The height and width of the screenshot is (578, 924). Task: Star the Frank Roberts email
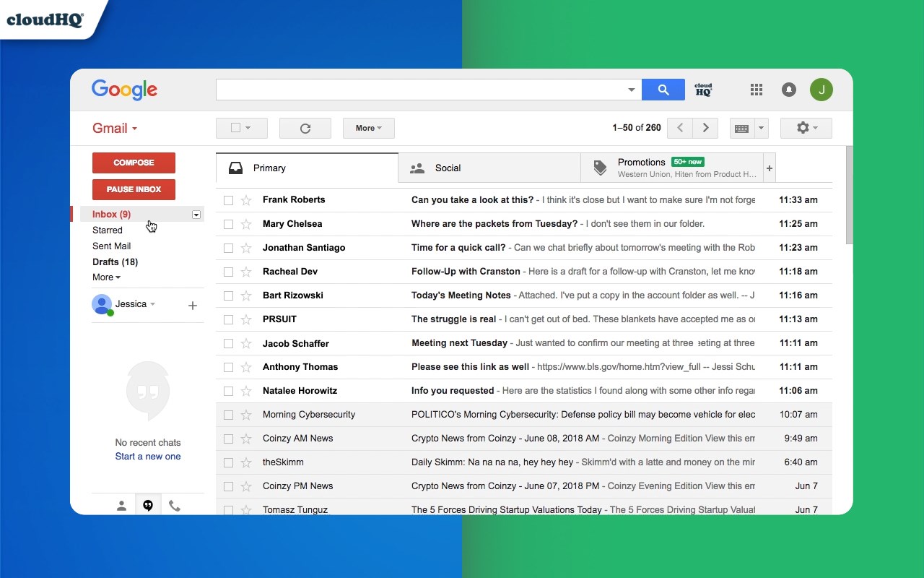246,200
